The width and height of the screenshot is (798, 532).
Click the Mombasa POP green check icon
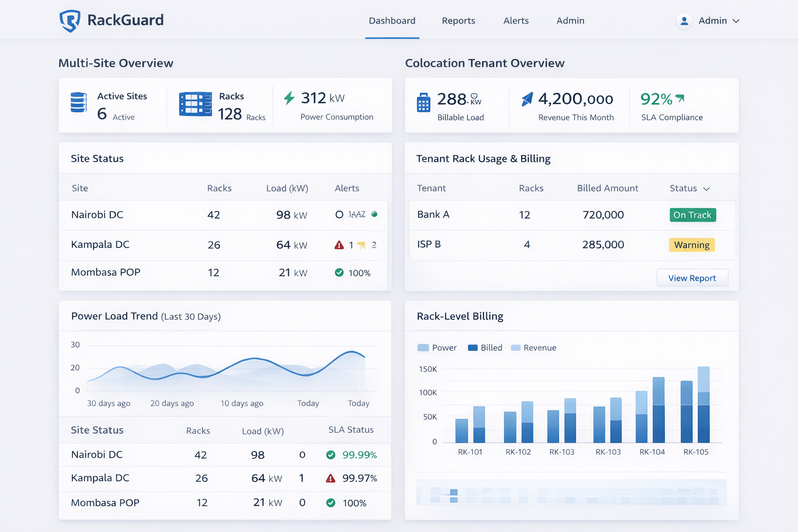pyautogui.click(x=339, y=272)
